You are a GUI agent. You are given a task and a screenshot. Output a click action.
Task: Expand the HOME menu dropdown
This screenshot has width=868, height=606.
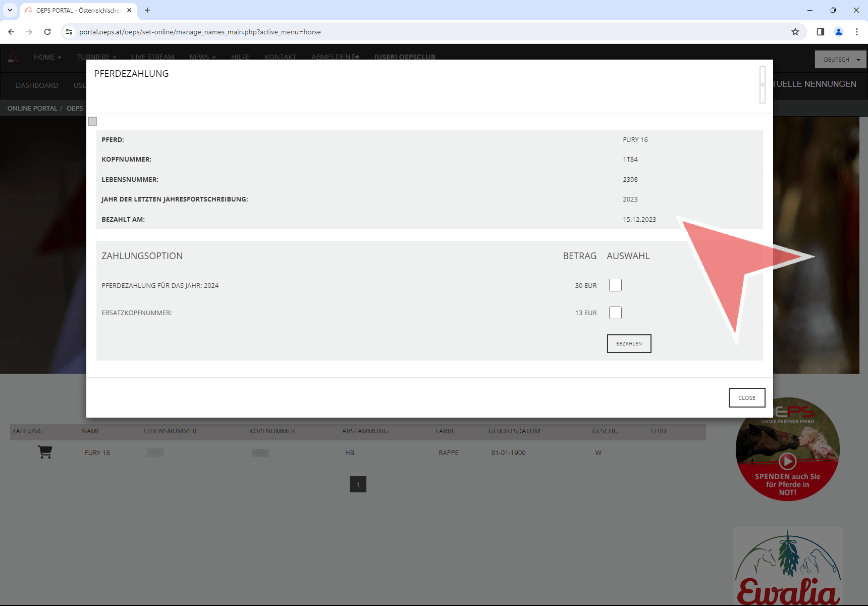(x=47, y=57)
